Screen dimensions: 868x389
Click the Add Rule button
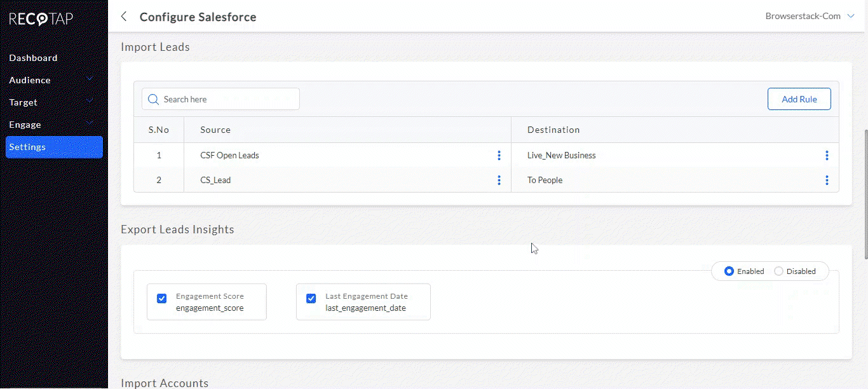pyautogui.click(x=799, y=99)
